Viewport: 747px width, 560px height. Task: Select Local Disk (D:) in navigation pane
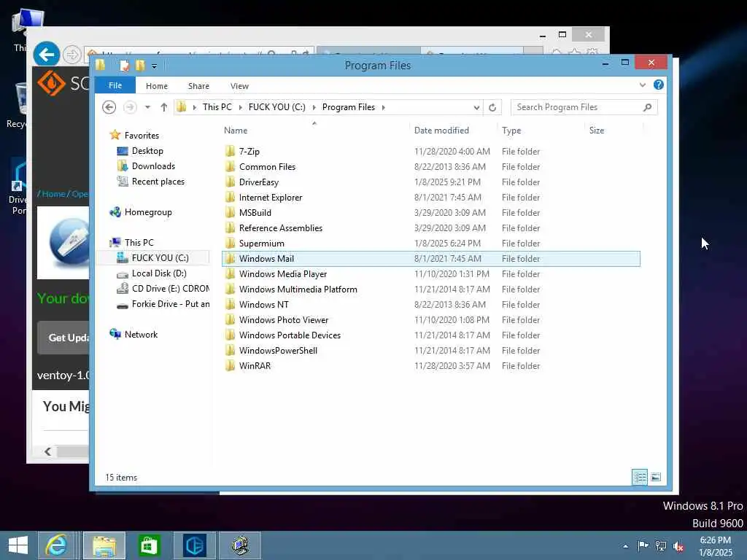158,273
